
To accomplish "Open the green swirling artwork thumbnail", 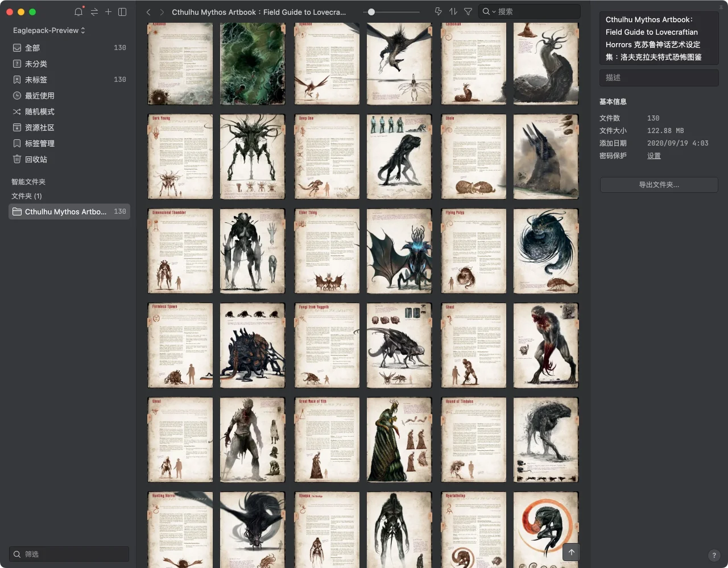I will [x=253, y=64].
